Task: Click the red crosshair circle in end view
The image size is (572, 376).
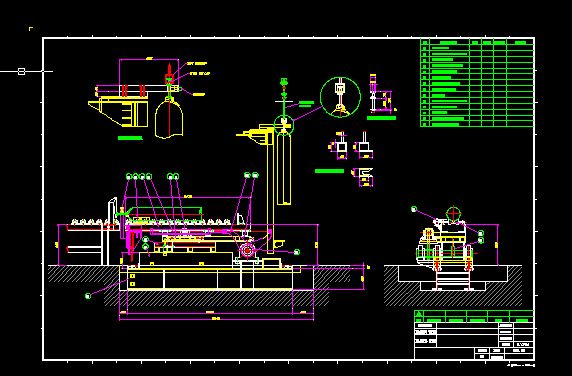Action: click(x=453, y=213)
